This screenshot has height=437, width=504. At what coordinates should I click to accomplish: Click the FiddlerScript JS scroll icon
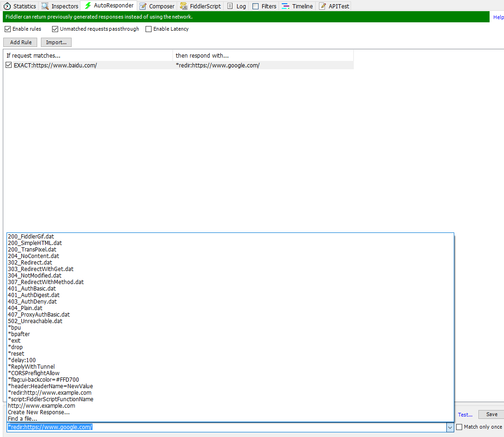[x=184, y=6]
